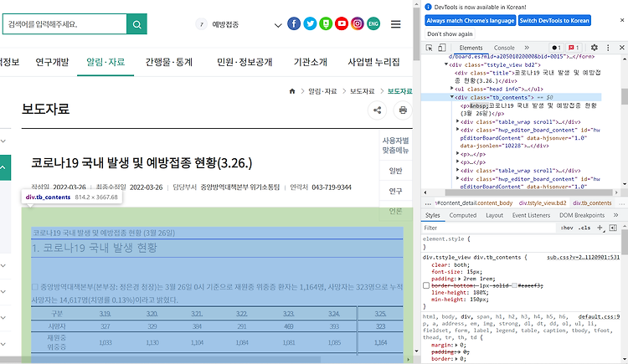Toggle the .cls element classes pane

(x=584, y=228)
